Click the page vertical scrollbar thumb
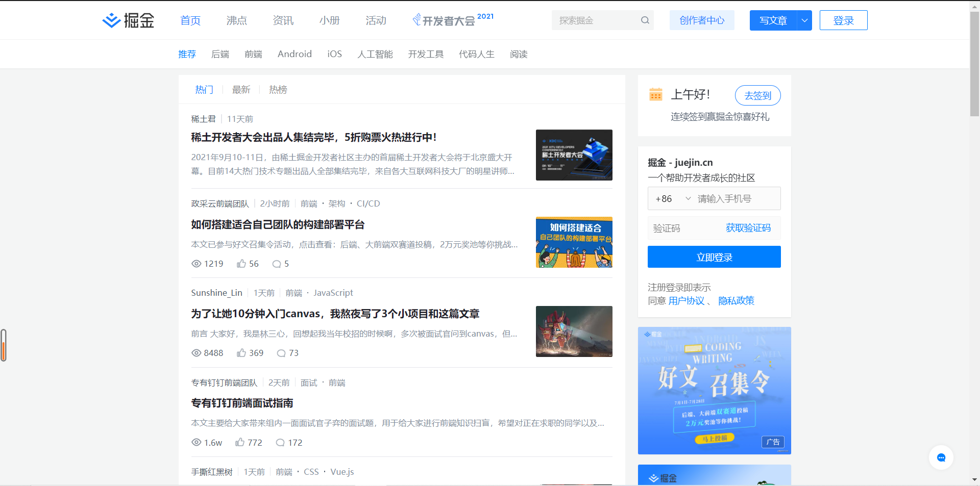Viewport: 980px width, 486px height. coord(974,64)
